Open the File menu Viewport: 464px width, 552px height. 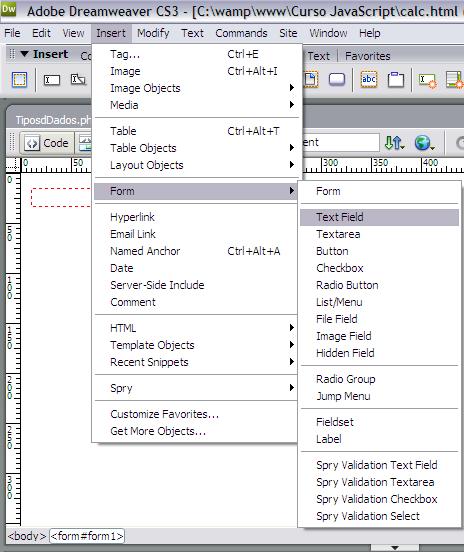[12, 33]
